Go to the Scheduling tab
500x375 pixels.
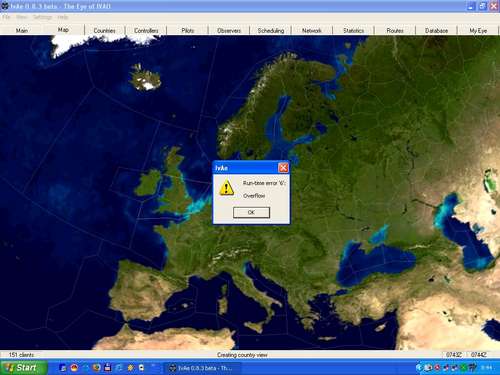tap(271, 30)
